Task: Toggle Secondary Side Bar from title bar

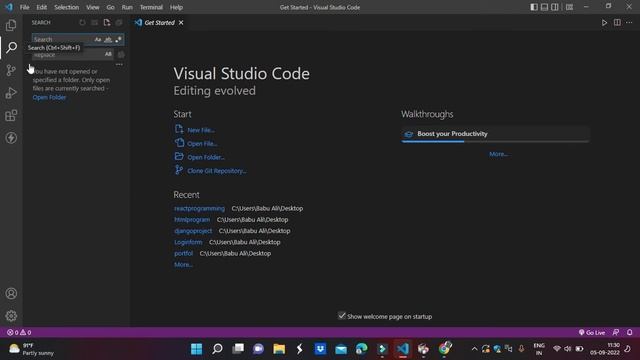Action: pos(555,7)
